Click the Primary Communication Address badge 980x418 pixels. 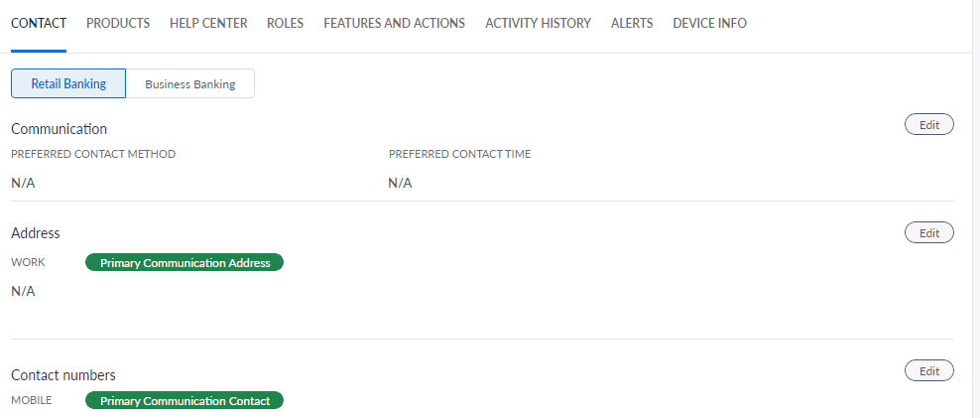(x=184, y=263)
